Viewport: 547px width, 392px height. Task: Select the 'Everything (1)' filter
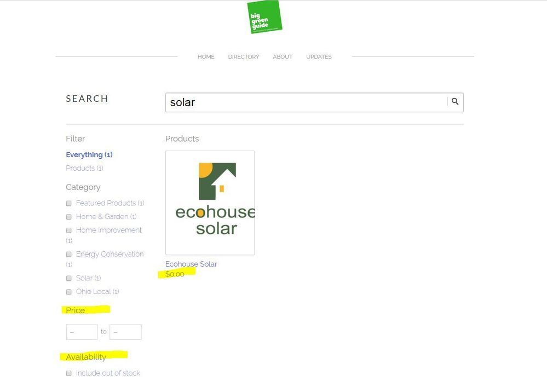[89, 155]
